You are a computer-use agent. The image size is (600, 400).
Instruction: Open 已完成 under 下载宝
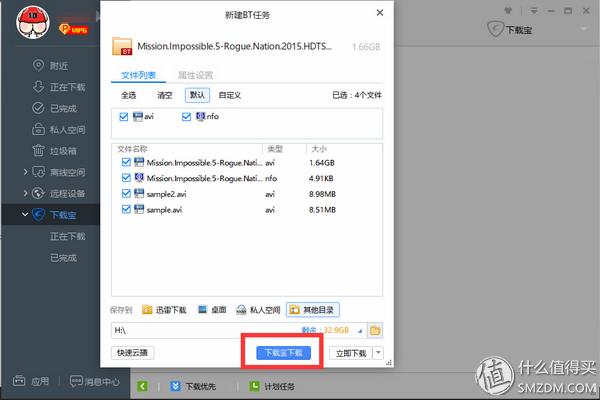(64, 258)
